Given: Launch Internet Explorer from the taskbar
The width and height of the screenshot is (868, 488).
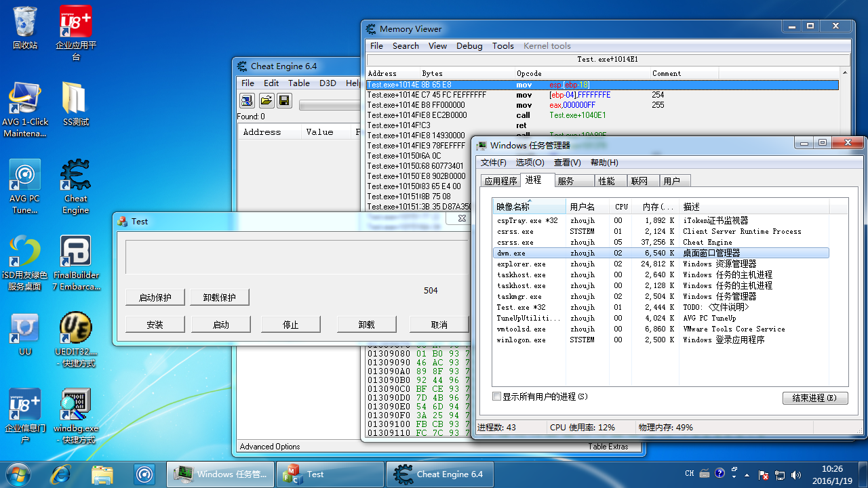Looking at the screenshot, I should [x=60, y=474].
